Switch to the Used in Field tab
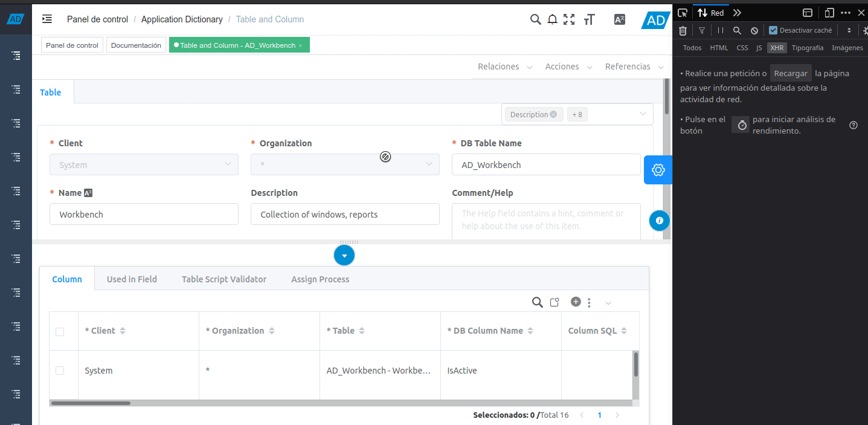Screen dimensions: 868x425 coord(132,279)
